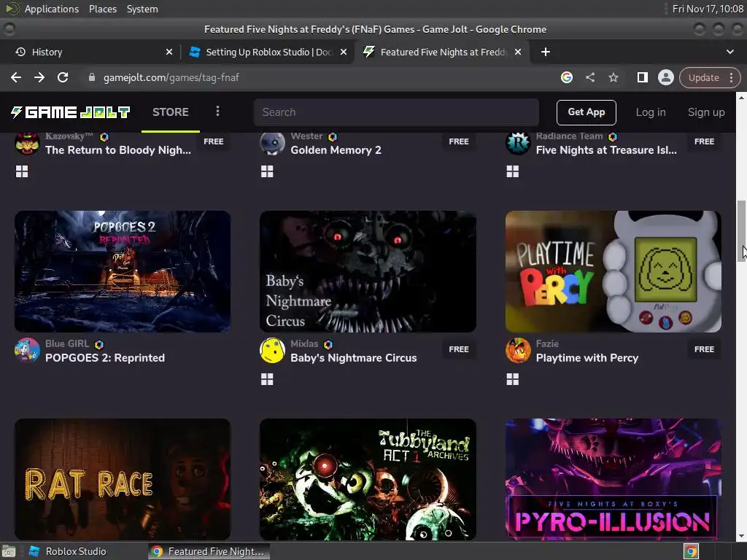The image size is (747, 560).
Task: Reload the Game Jolt page
Action: (x=63, y=77)
